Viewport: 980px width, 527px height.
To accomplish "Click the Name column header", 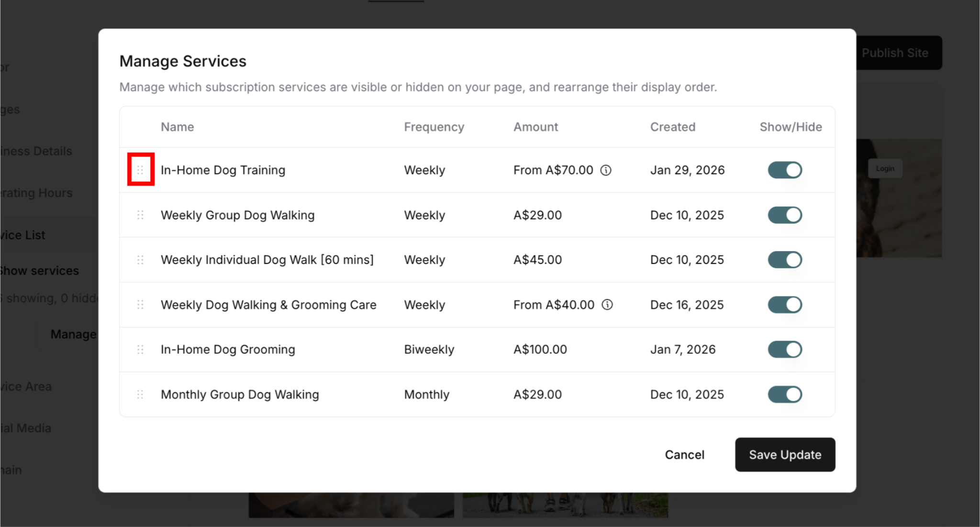I will [177, 127].
